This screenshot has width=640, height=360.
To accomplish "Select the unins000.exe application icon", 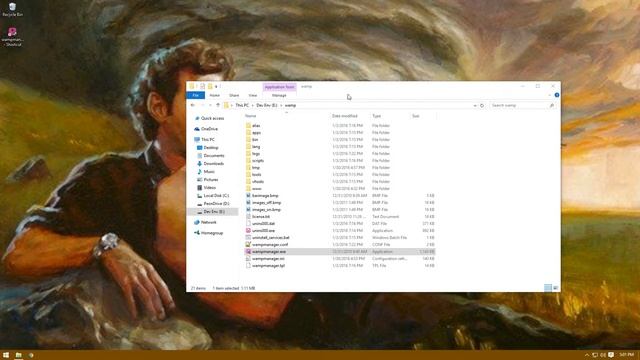I will [x=248, y=231].
